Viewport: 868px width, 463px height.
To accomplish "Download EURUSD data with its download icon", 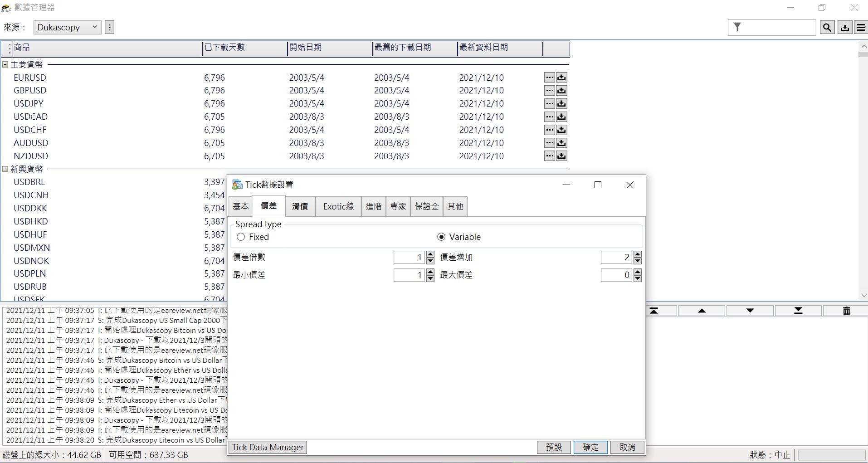I will coord(561,78).
